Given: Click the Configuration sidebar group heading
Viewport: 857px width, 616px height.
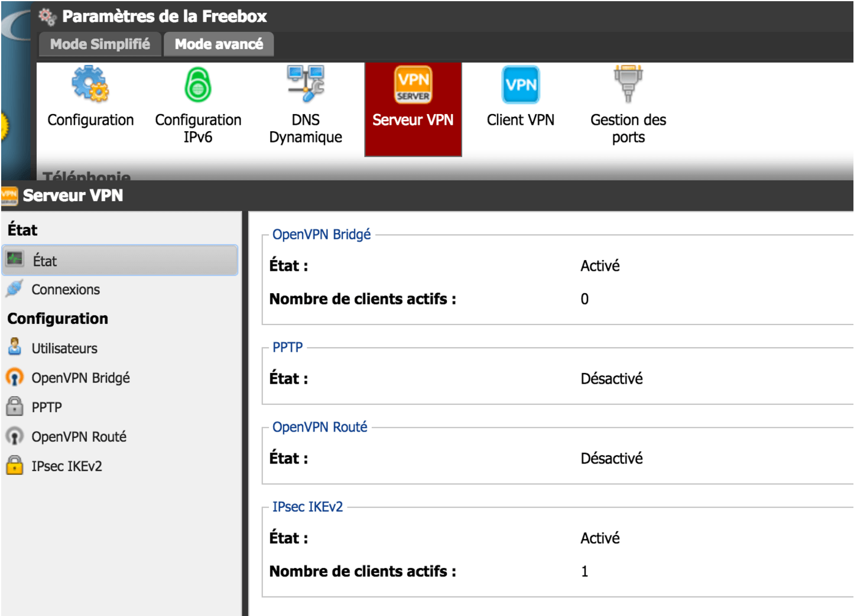Looking at the screenshot, I should click(58, 319).
